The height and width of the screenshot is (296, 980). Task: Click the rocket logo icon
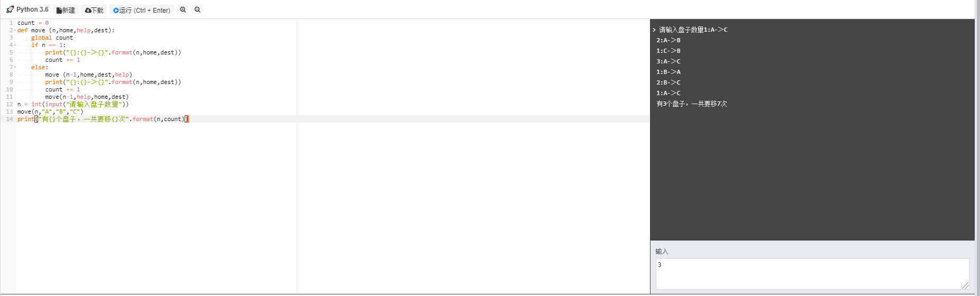[x=10, y=10]
